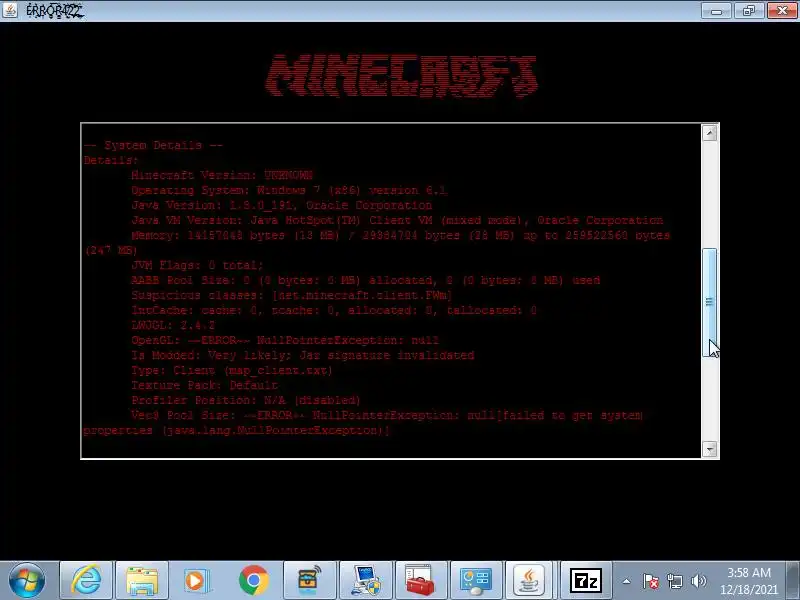Screen dimensions: 800x600
Task: Click the 'OpenGL: ~~ERROR~~' line
Action: [x=285, y=340]
